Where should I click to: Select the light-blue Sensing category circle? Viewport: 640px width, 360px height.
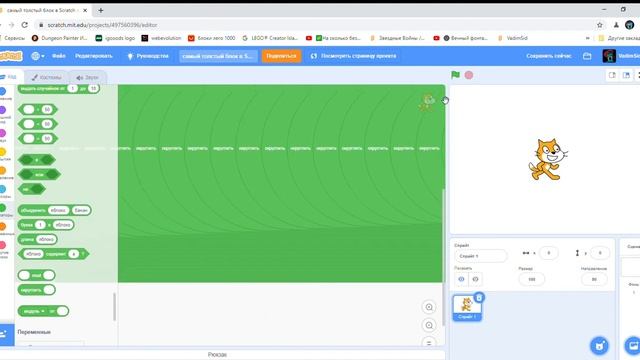pyautogui.click(x=3, y=189)
